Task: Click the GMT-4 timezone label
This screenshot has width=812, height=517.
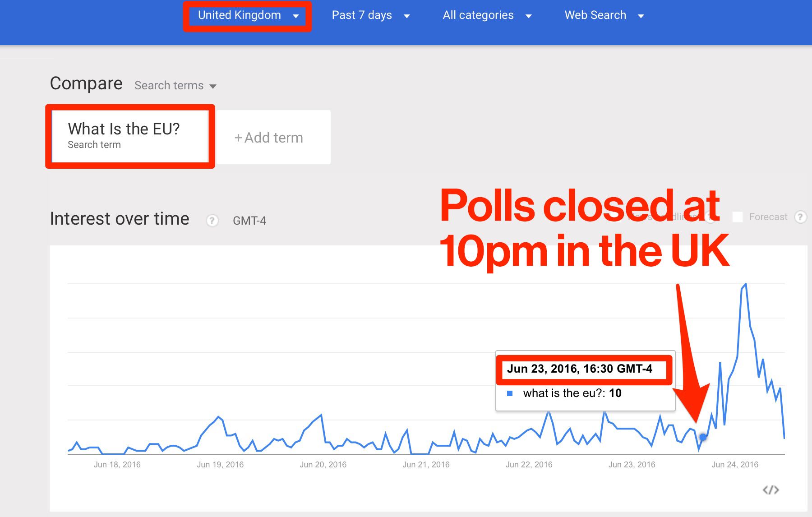Action: coord(249,221)
